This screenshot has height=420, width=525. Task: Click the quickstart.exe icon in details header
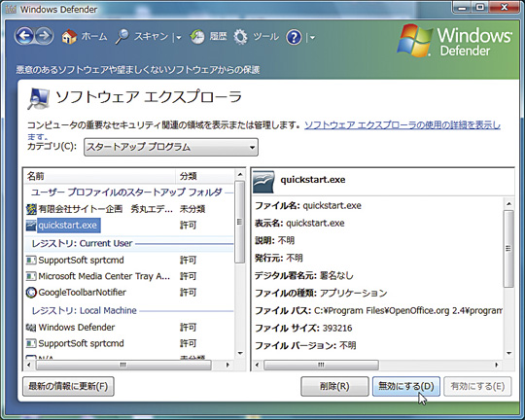(263, 182)
